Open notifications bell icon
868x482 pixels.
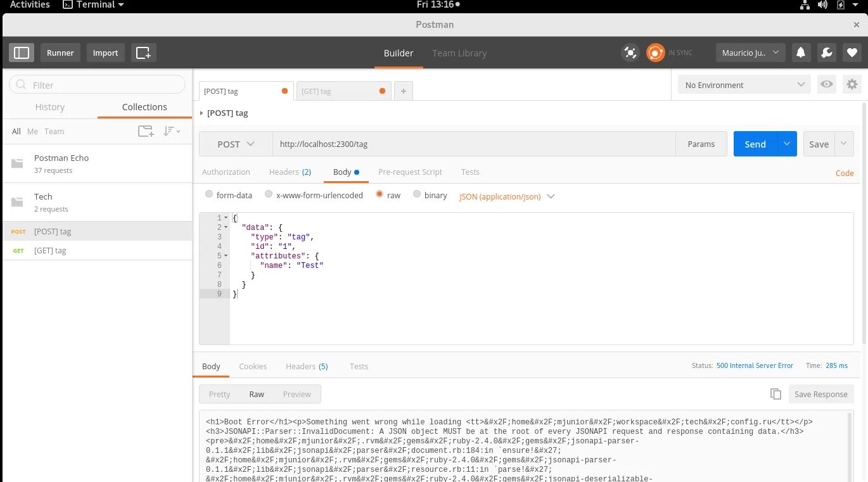[x=801, y=53]
